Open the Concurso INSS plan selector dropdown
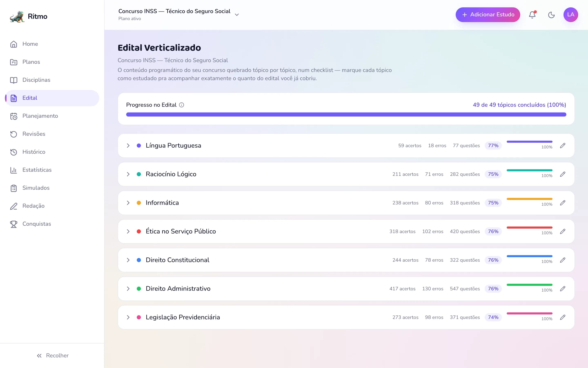 pyautogui.click(x=179, y=15)
